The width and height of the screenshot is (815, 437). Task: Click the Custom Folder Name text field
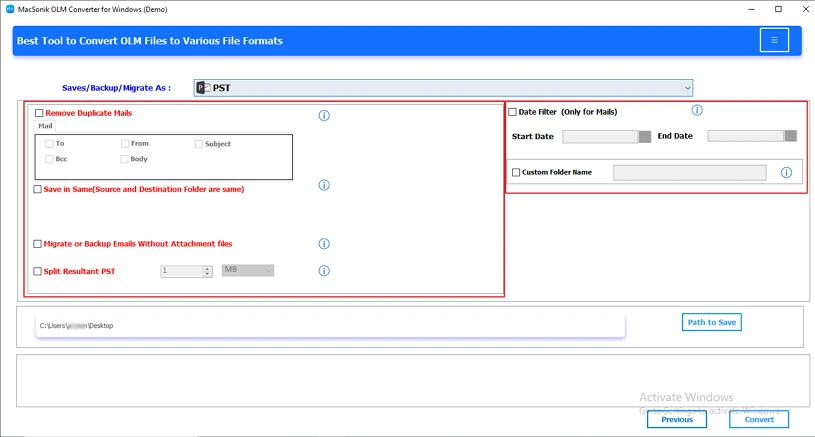690,173
